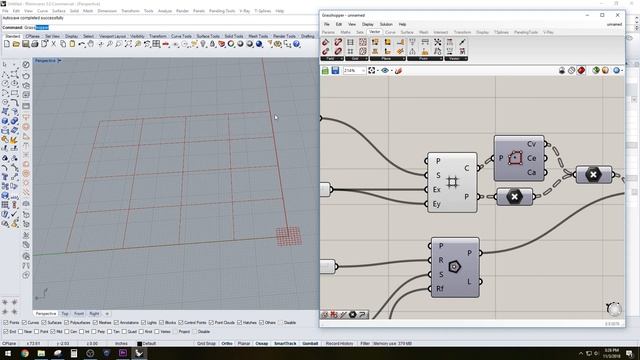Click the Vector XYZ arrow icon in Vector ribbon panel
This screenshot has height=360, width=640.
[x=462, y=42]
